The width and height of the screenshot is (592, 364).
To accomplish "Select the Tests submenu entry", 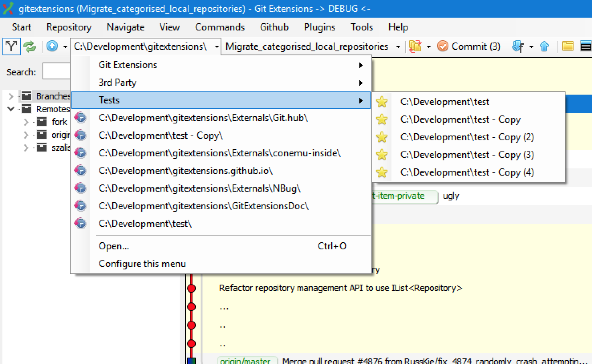I will 109,100.
